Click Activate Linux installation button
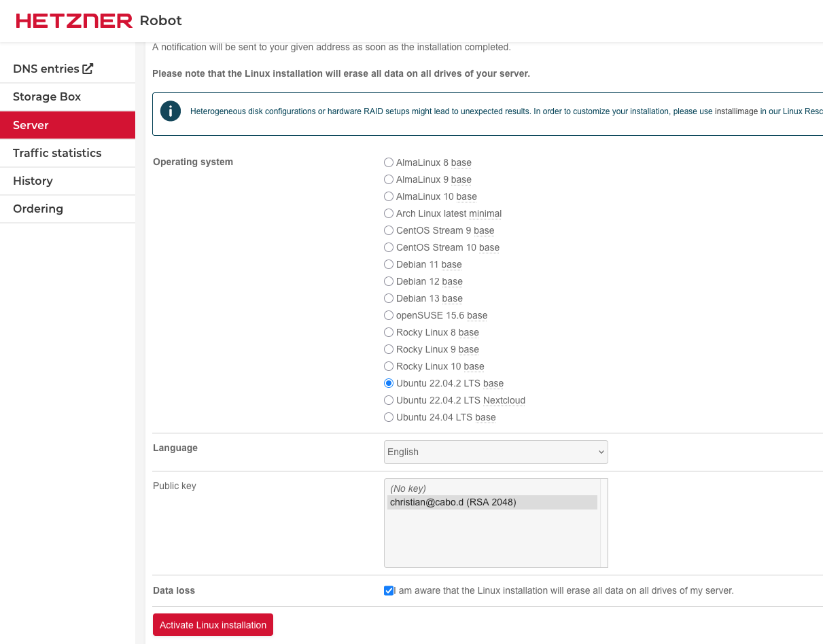Image resolution: width=823 pixels, height=644 pixels. click(213, 625)
